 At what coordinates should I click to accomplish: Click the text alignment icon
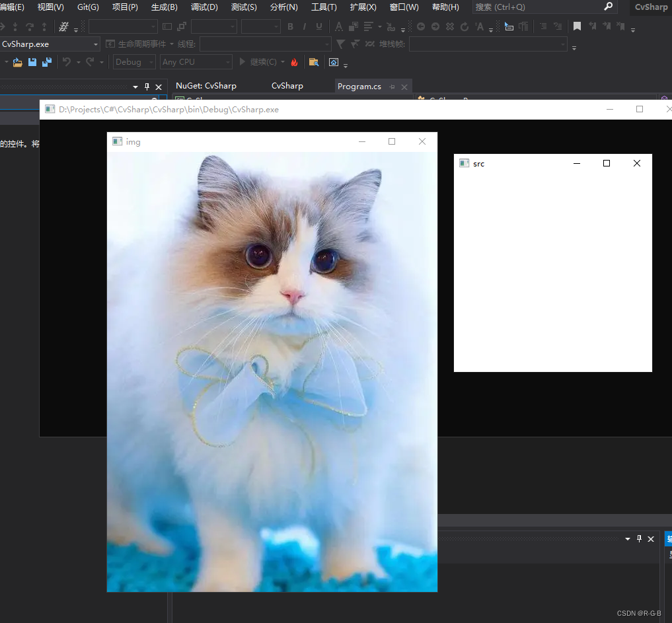click(368, 26)
